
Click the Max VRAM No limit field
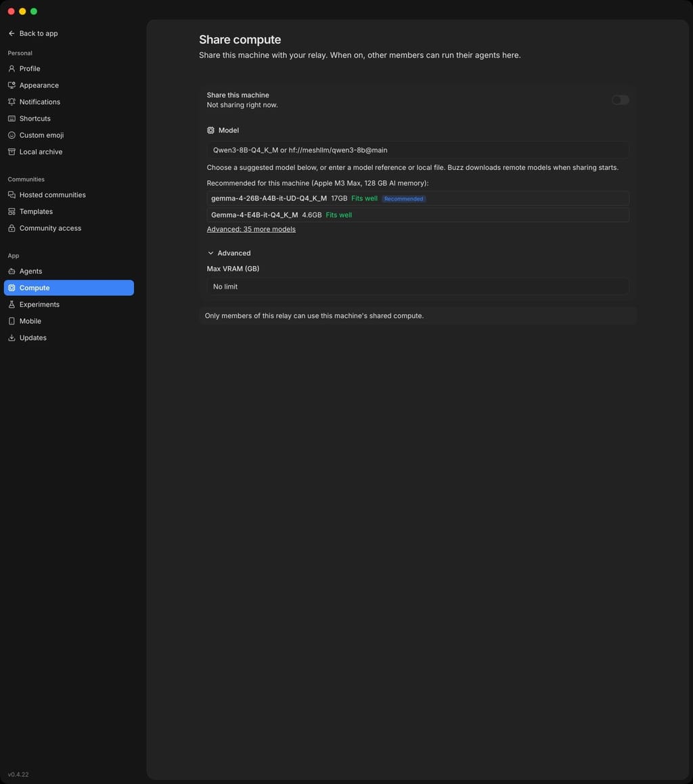(x=418, y=286)
